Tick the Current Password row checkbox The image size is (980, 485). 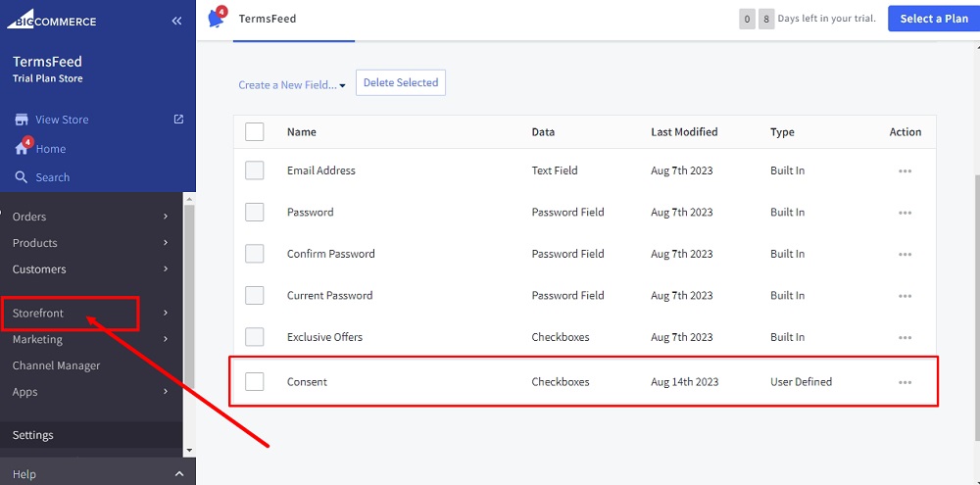[255, 295]
